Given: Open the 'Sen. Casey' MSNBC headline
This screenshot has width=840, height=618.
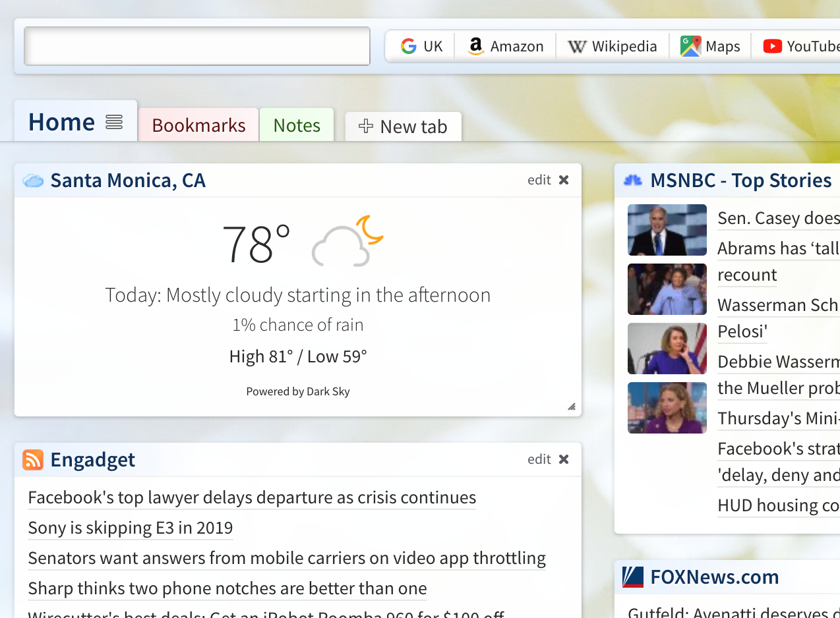Looking at the screenshot, I should click(x=779, y=218).
